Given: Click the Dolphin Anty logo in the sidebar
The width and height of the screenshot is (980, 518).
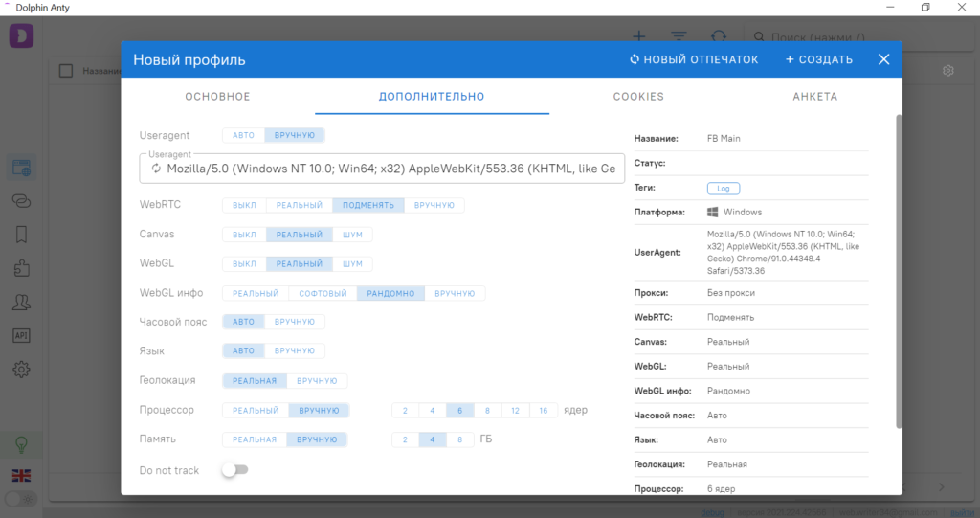Looking at the screenshot, I should click(x=21, y=36).
